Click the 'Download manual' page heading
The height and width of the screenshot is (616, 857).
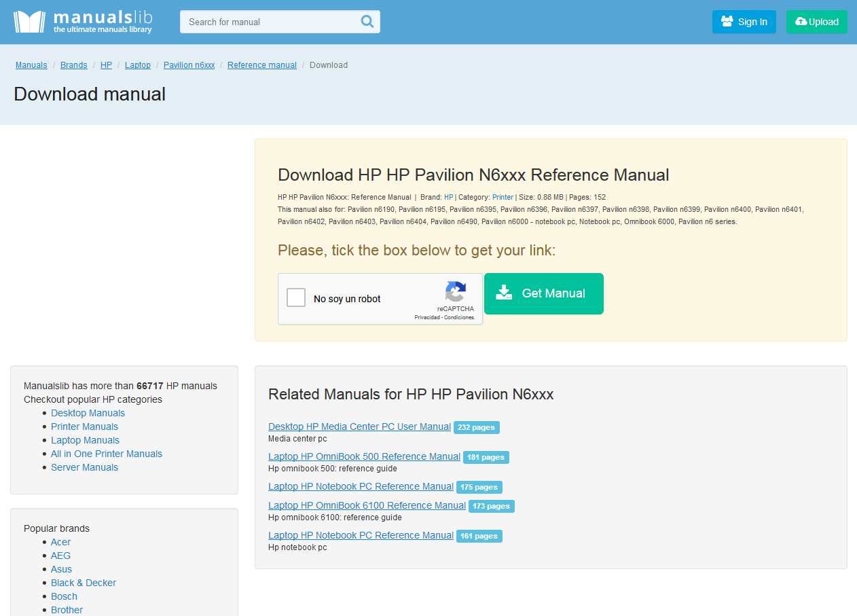(90, 94)
